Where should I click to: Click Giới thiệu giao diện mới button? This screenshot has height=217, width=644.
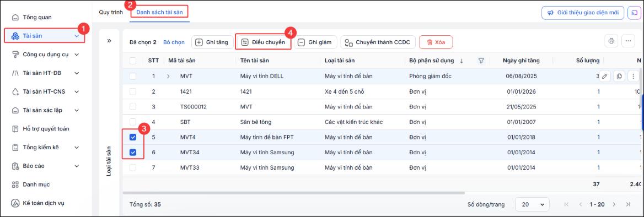(583, 13)
